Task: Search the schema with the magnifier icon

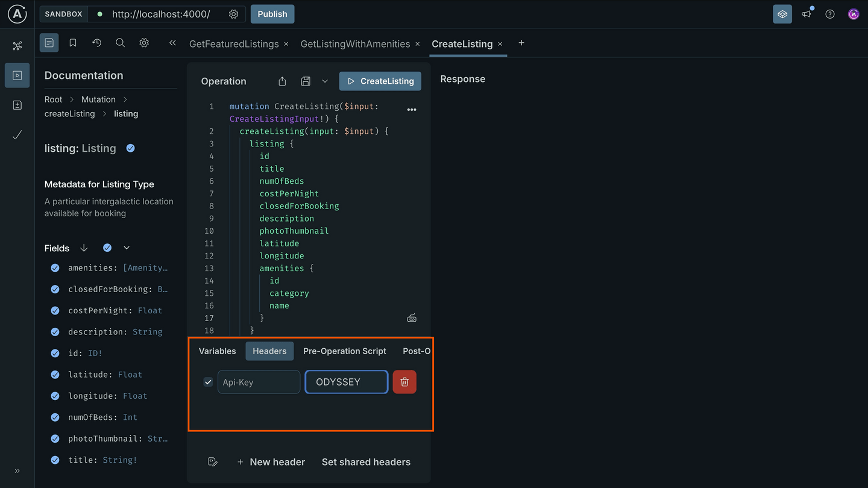Action: click(x=120, y=43)
